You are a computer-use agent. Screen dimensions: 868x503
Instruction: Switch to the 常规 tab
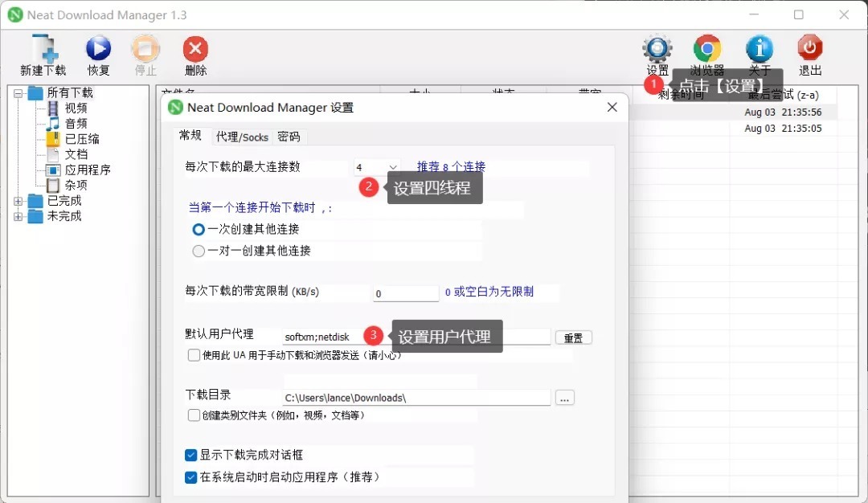(x=190, y=136)
